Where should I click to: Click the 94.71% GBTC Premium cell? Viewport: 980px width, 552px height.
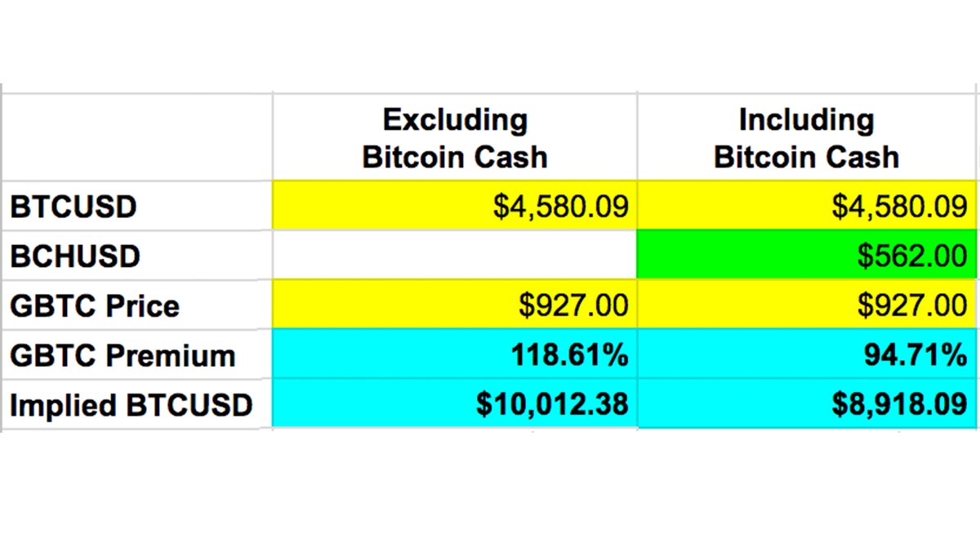point(807,355)
